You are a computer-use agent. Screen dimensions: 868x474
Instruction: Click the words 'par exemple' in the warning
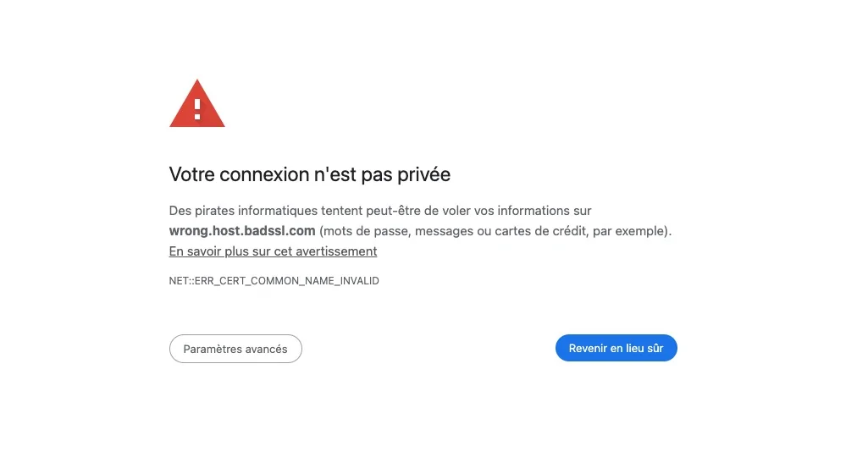coord(628,231)
